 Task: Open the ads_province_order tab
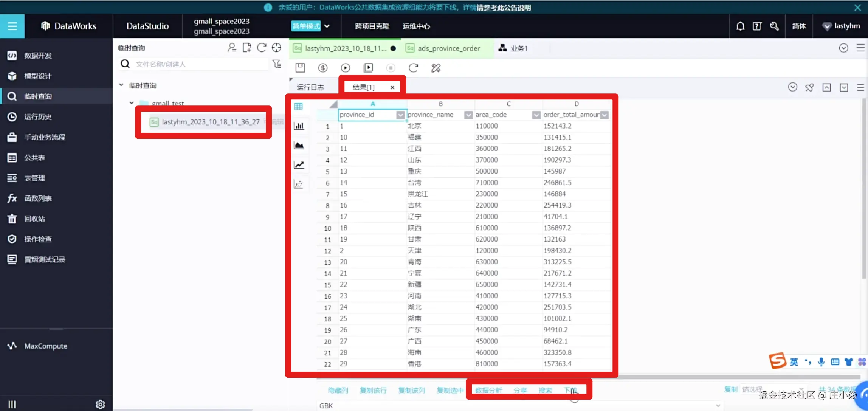448,48
